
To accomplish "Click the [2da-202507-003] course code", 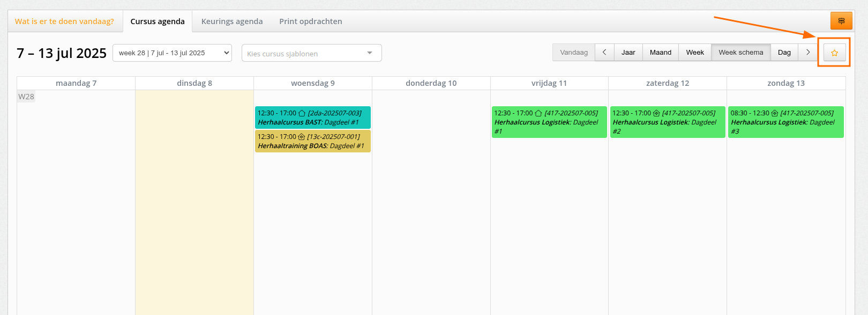I will click(x=335, y=113).
